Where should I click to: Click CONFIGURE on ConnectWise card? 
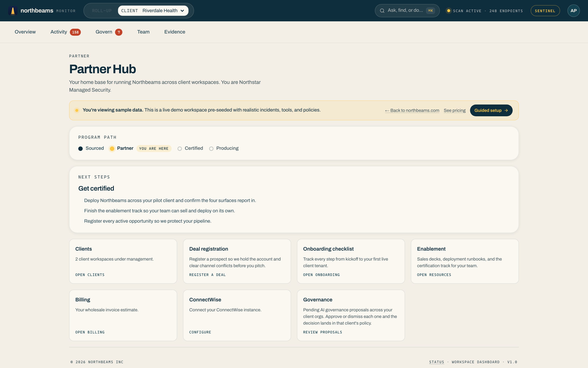(x=200, y=332)
